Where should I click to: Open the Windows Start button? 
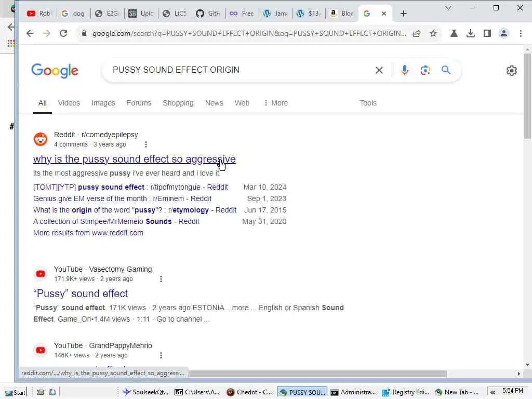click(x=15, y=392)
